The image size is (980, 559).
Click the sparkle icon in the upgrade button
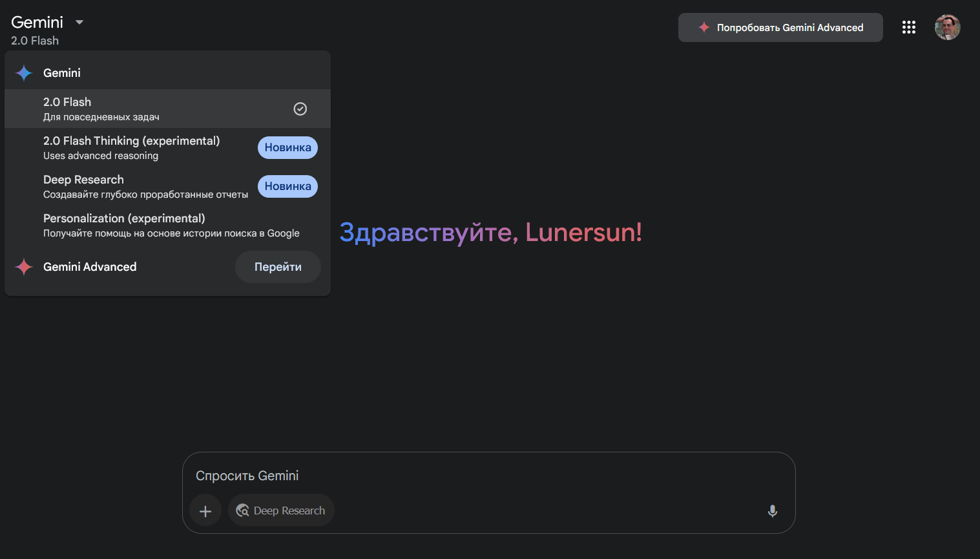click(x=704, y=27)
